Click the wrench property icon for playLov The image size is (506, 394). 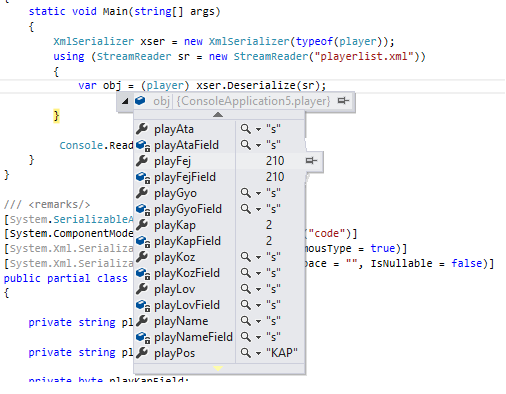142,289
